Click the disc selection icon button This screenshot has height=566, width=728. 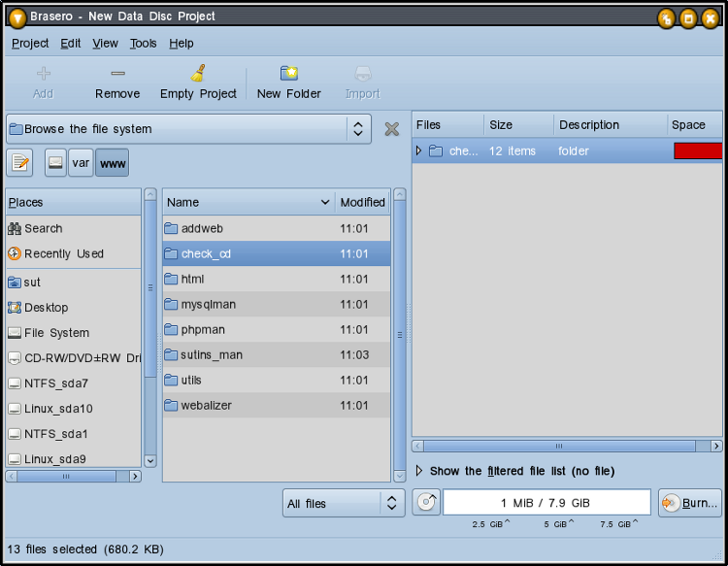[x=426, y=502]
